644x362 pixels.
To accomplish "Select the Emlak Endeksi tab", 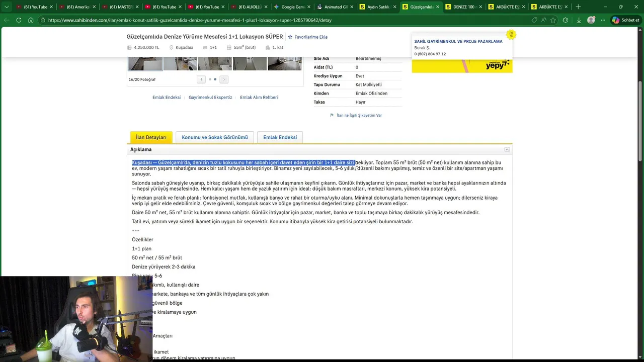I will point(280,137).
